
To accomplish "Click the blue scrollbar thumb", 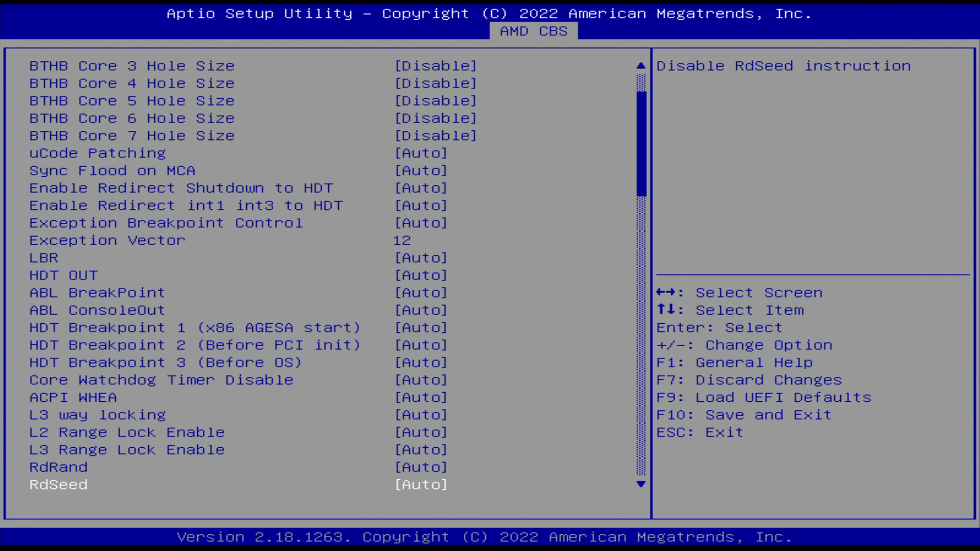I will pyautogui.click(x=641, y=144).
